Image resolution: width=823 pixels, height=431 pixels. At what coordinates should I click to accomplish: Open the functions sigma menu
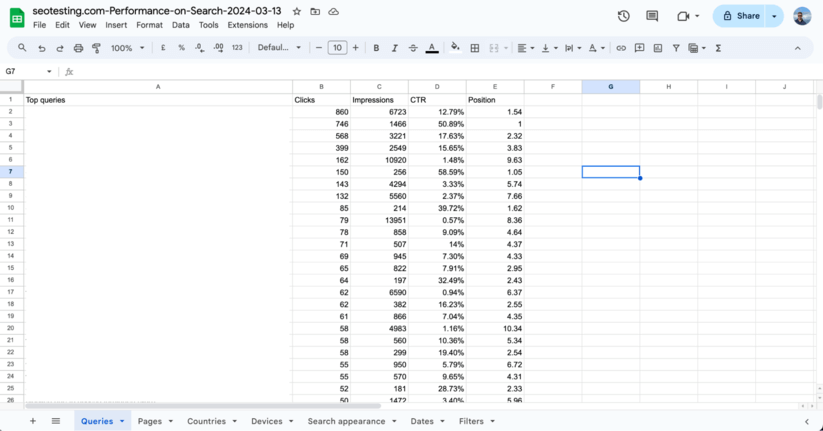[x=718, y=48]
